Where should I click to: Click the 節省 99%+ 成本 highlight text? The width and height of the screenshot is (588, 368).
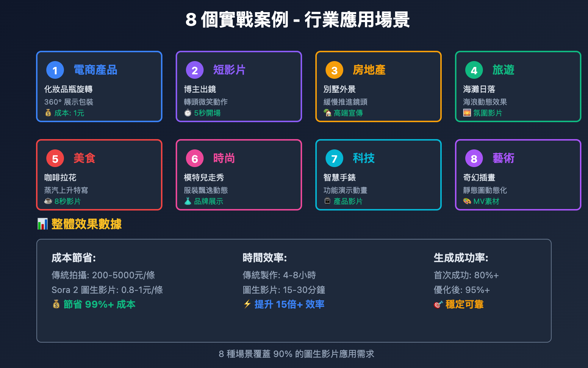pos(99,304)
